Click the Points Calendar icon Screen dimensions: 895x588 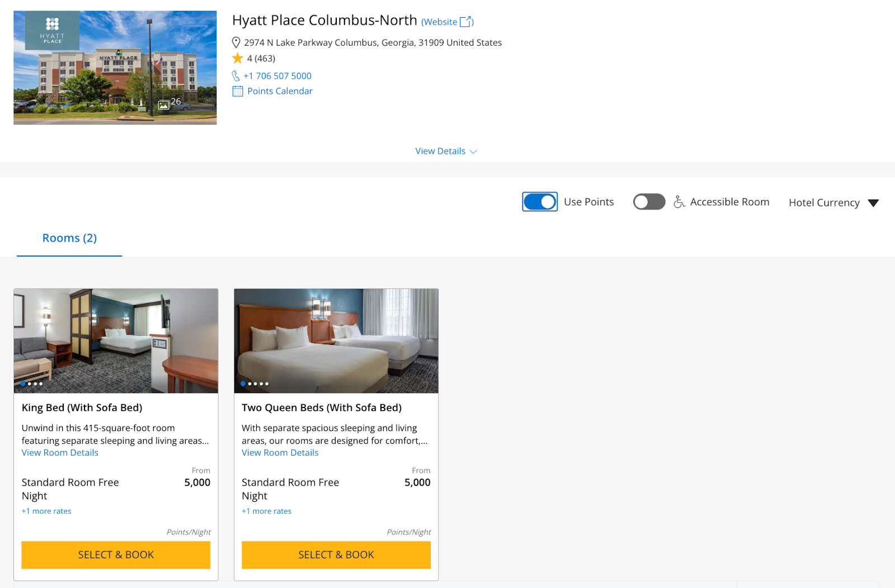(238, 91)
